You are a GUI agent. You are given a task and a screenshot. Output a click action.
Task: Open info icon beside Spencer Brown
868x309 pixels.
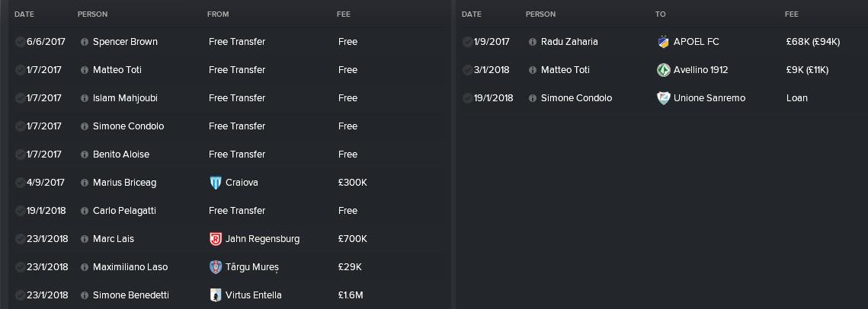point(85,41)
